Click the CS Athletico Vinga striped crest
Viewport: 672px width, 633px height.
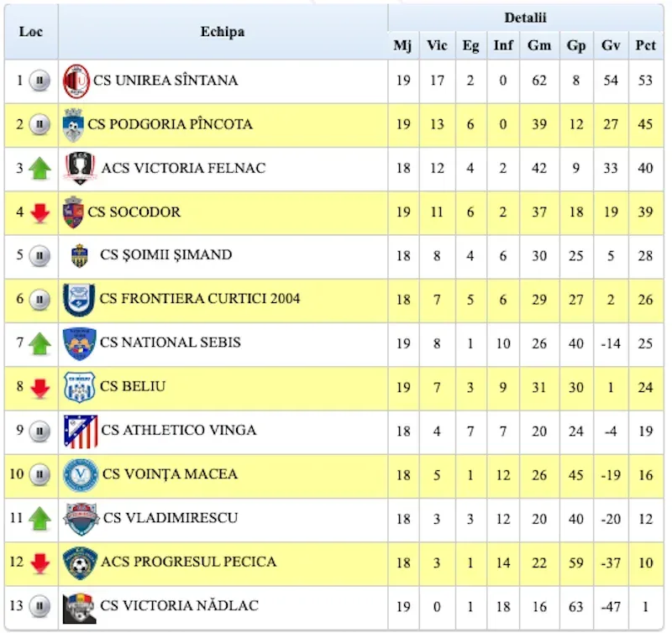80,432
